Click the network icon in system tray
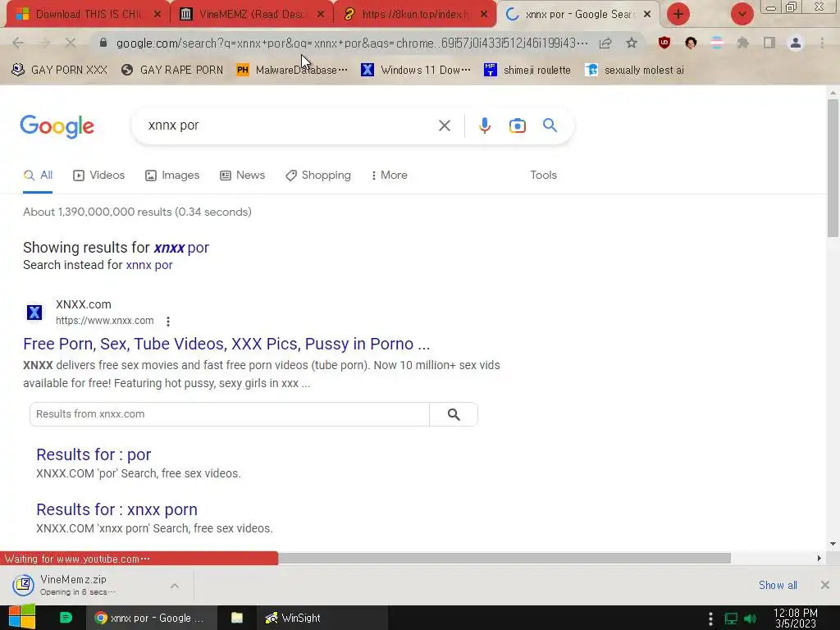840x630 pixels. point(731,619)
